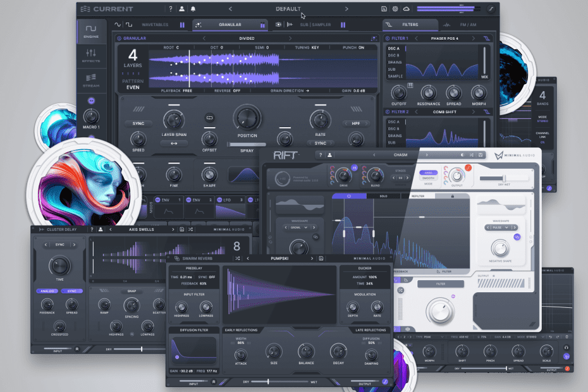
Task: Open the Engine page in Current sidebar
Action: pyautogui.click(x=91, y=32)
